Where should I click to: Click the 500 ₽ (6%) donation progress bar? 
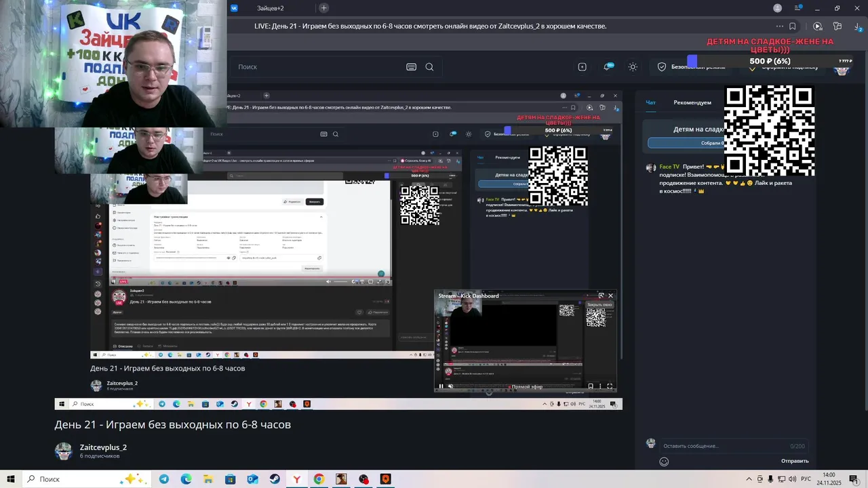click(x=770, y=61)
